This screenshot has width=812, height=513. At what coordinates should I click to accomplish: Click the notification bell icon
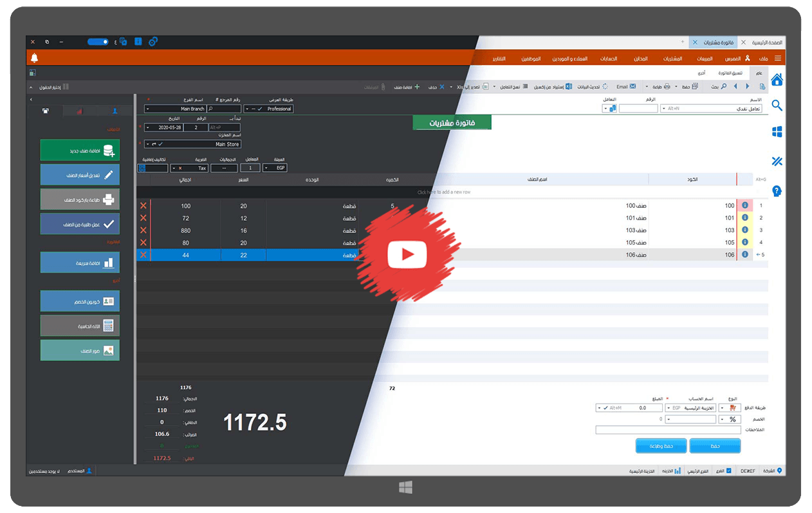point(34,58)
